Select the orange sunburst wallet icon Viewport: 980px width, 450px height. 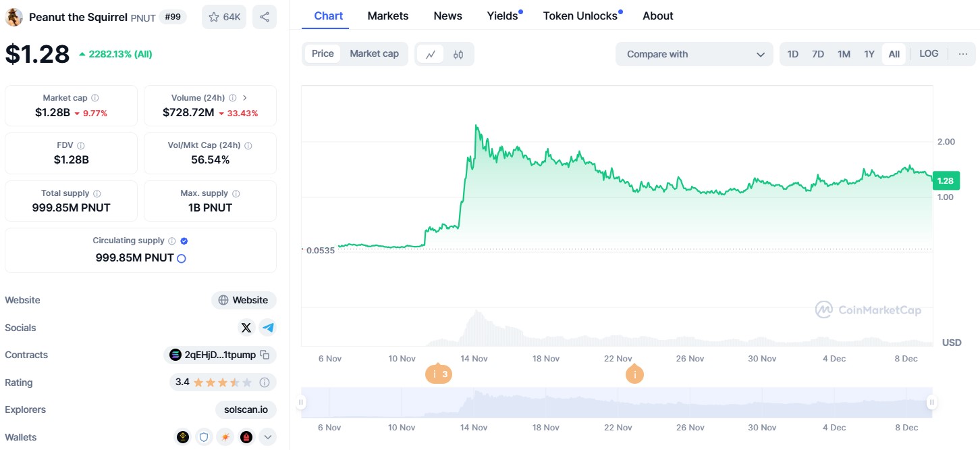click(x=225, y=437)
